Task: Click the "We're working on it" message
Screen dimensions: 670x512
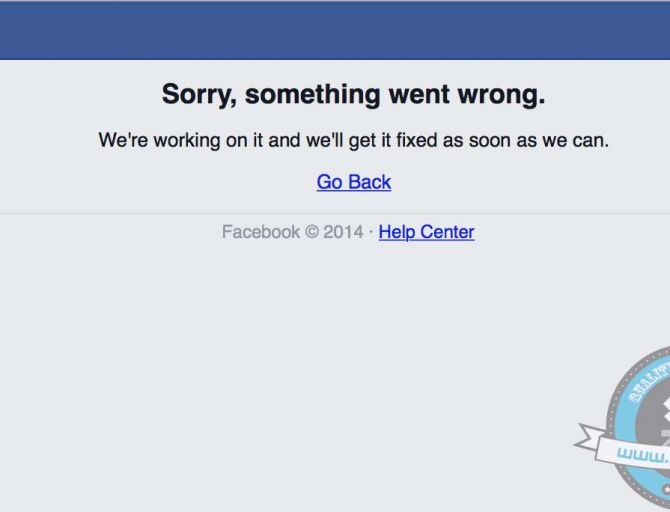Action: coord(353,140)
